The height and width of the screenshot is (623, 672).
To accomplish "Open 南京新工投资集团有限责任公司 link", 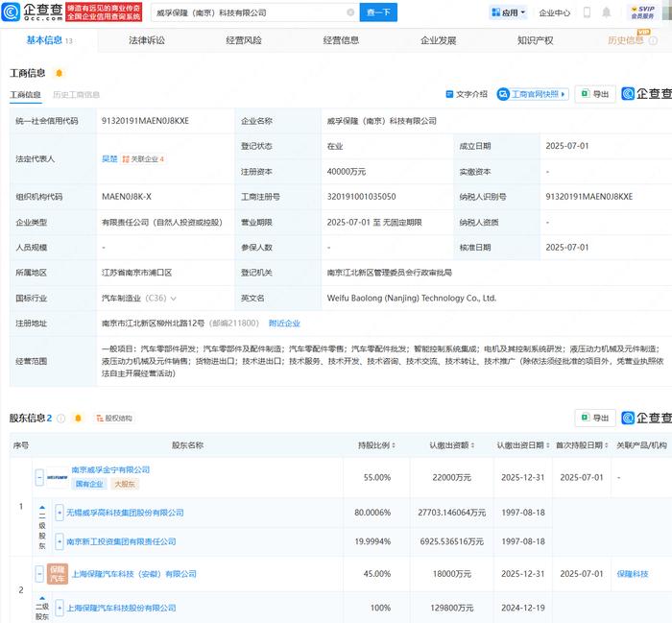I will tap(121, 541).
